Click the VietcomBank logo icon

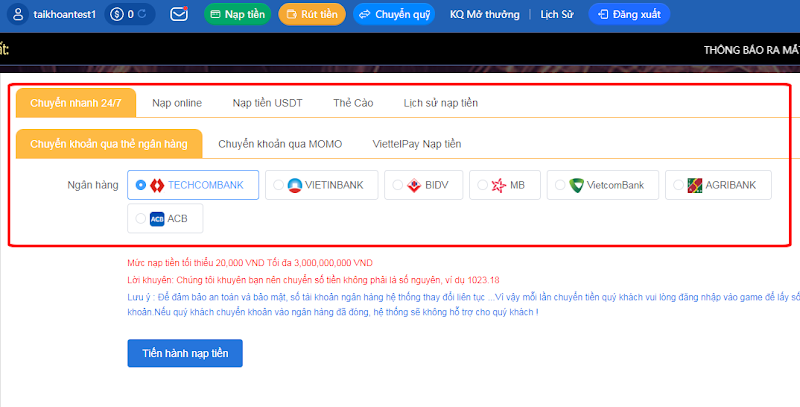577,185
